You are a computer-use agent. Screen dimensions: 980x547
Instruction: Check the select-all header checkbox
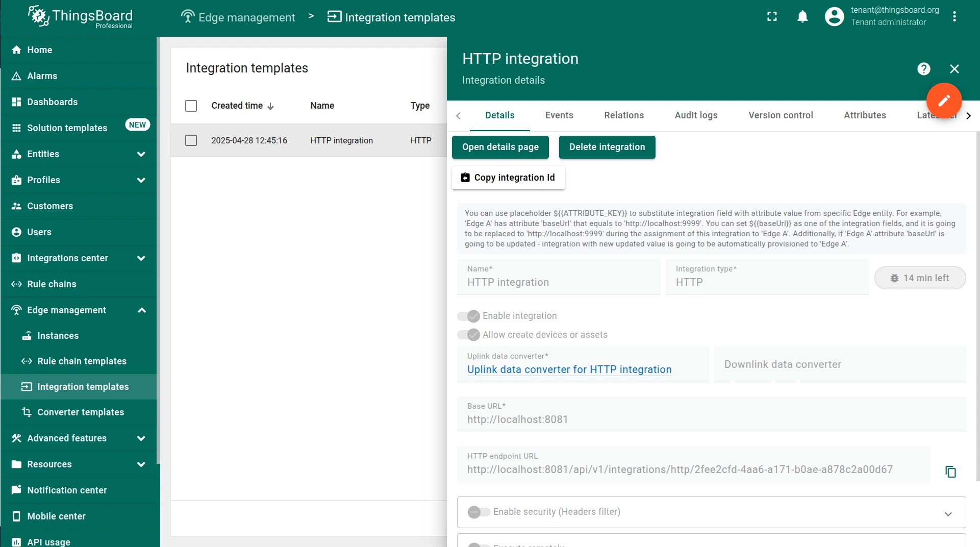coord(191,106)
